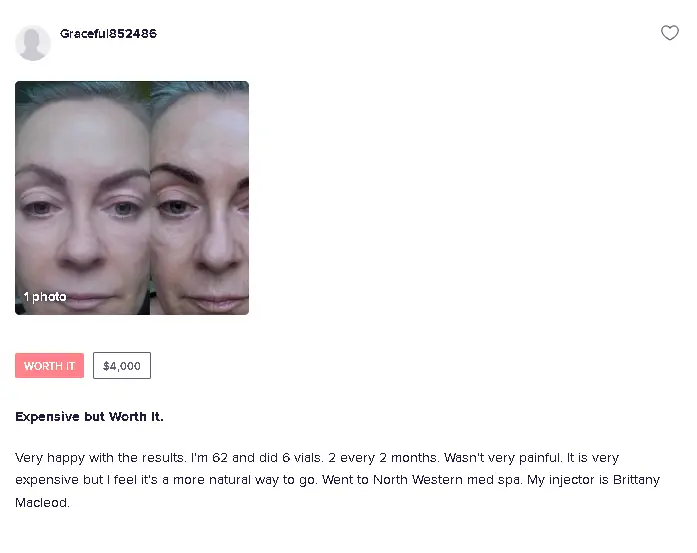Image resolution: width=697 pixels, height=553 pixels.
Task: Open the before-and-after review photo
Action: coord(132,198)
